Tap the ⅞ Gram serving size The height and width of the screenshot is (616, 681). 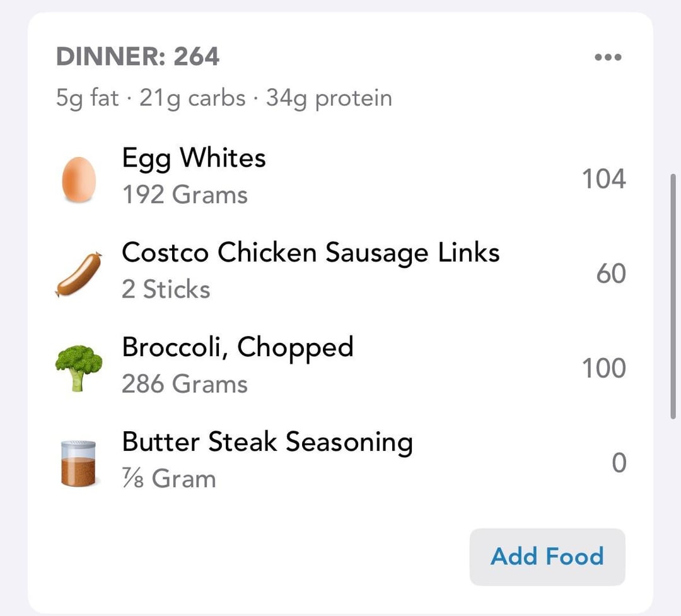169,479
